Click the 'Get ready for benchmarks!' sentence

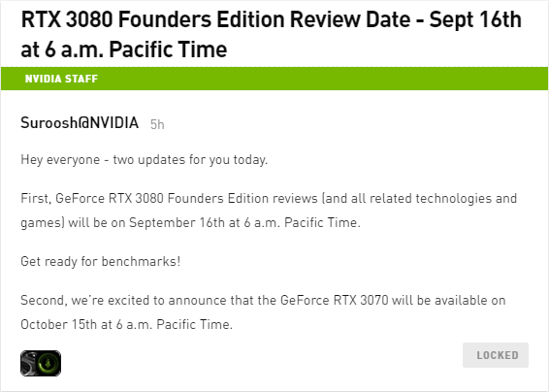[101, 262]
